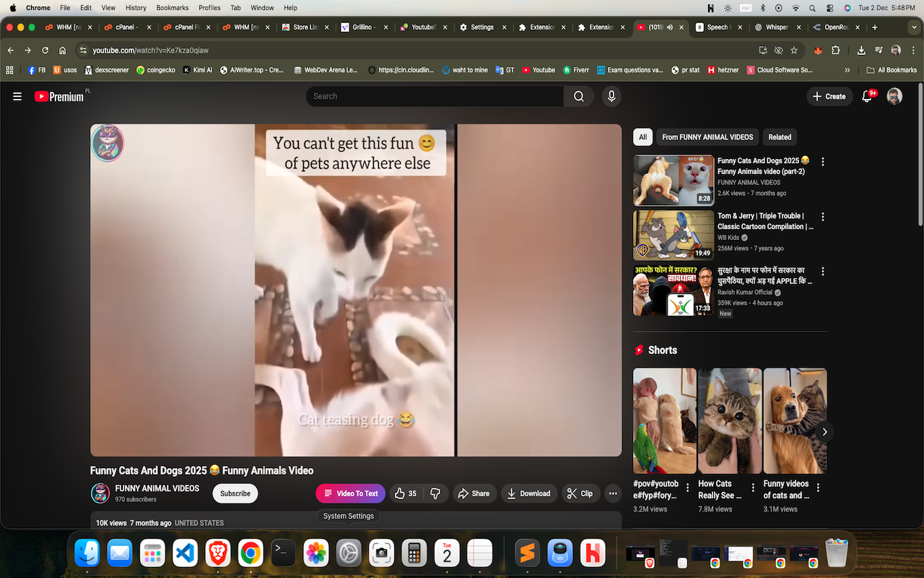Subscribe to FUNNY ANIMAL VIDEOS channel

pos(235,493)
